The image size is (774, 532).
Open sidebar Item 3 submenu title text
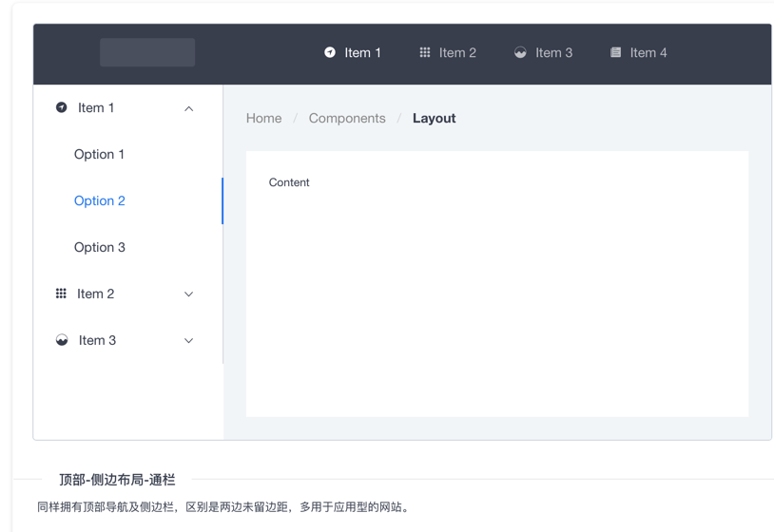click(x=97, y=340)
